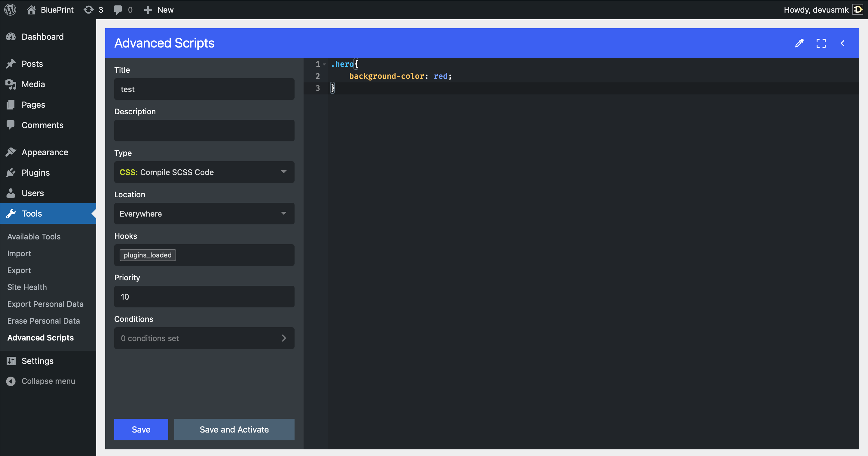Click the Advanced Scripts header title

[x=164, y=43]
